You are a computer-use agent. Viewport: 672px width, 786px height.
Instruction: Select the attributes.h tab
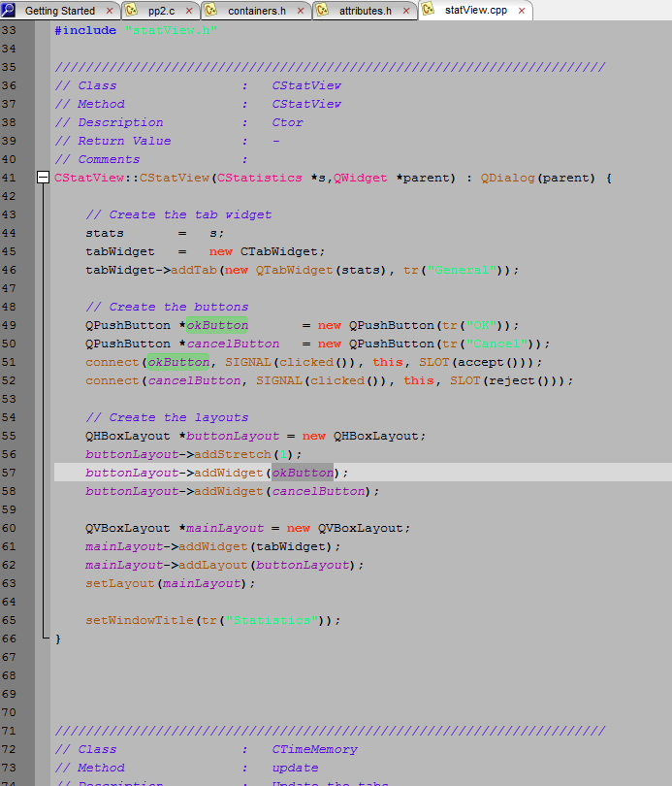click(365, 12)
